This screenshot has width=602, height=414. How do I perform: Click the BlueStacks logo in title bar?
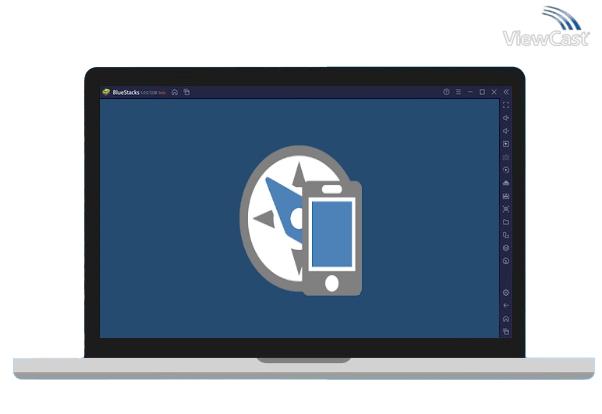(106, 92)
